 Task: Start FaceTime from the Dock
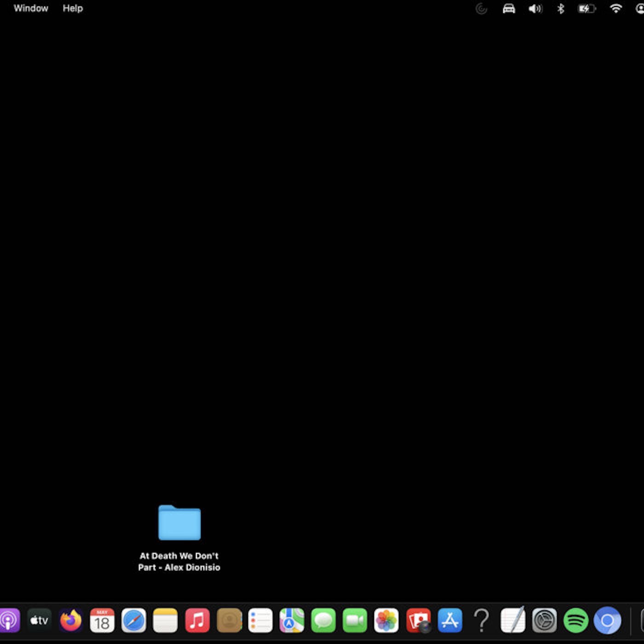click(355, 621)
